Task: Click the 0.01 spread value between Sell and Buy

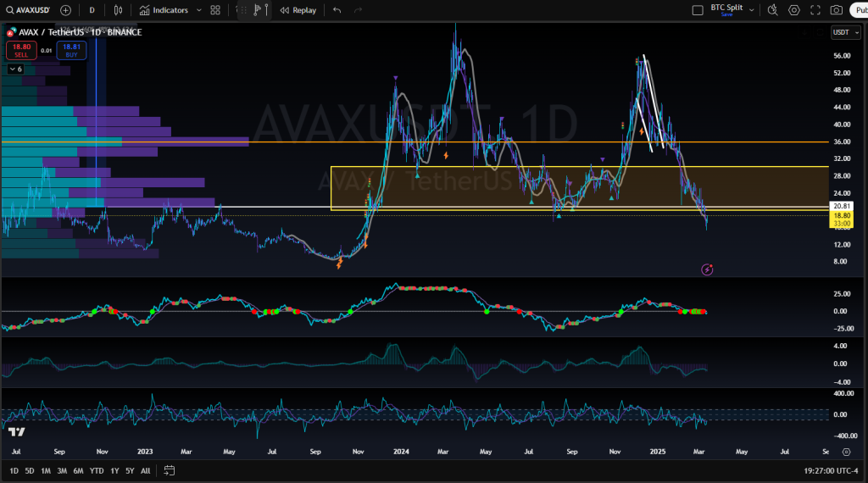Action: (47, 50)
